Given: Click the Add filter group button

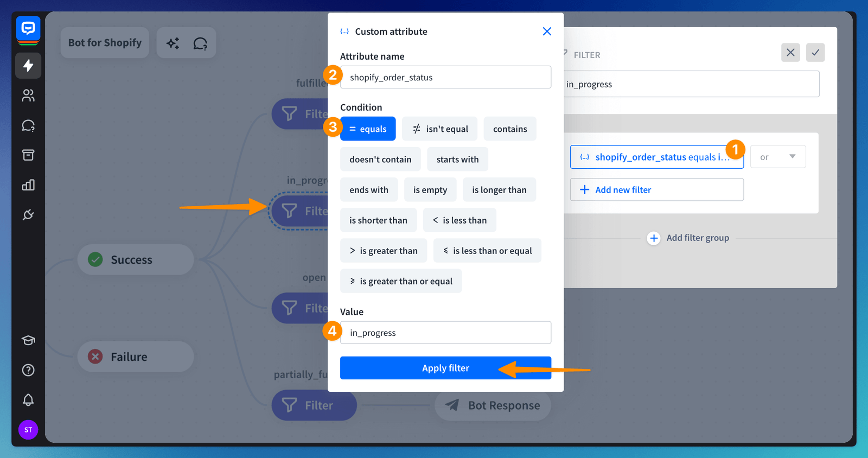Looking at the screenshot, I should (688, 238).
